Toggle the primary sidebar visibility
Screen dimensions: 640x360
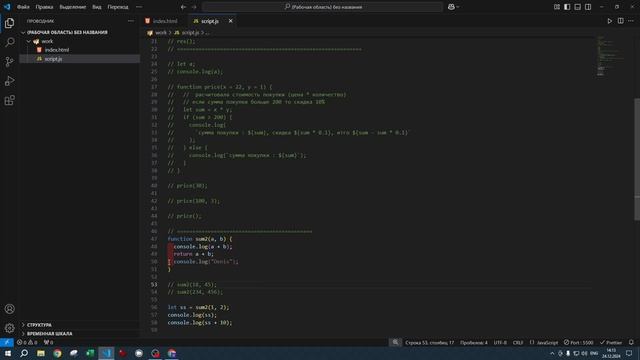(567, 7)
